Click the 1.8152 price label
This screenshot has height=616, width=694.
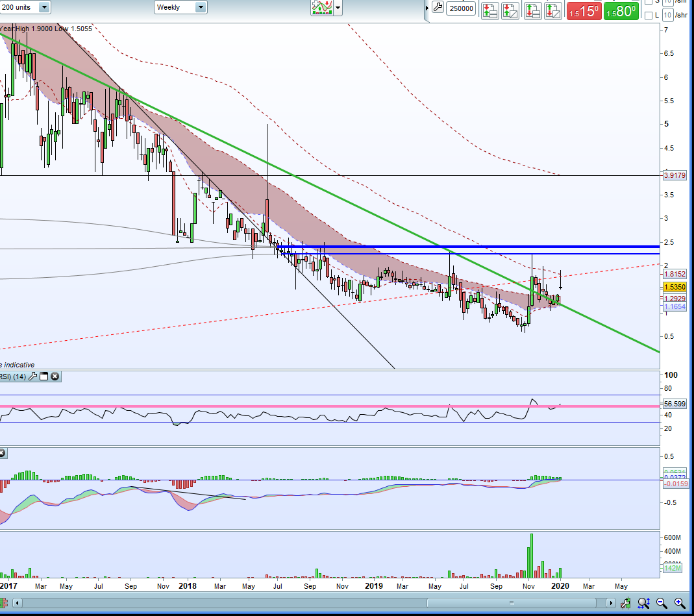pos(675,275)
